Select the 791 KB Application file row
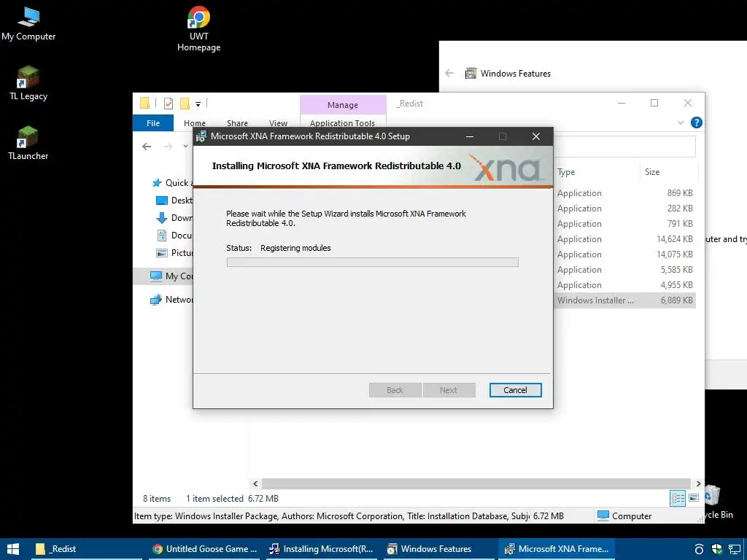Screen dimensions: 747x560 [624, 223]
